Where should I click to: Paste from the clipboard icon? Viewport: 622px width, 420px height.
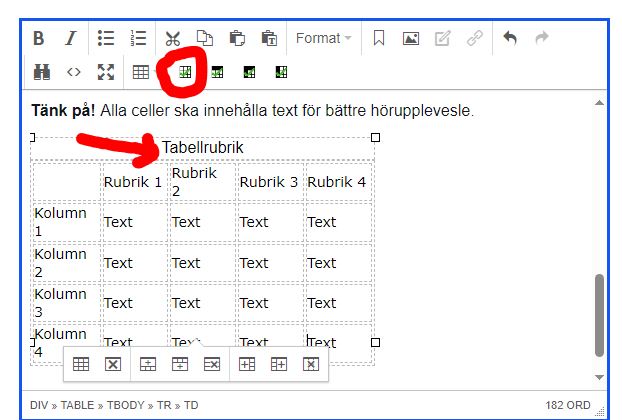[x=237, y=38]
